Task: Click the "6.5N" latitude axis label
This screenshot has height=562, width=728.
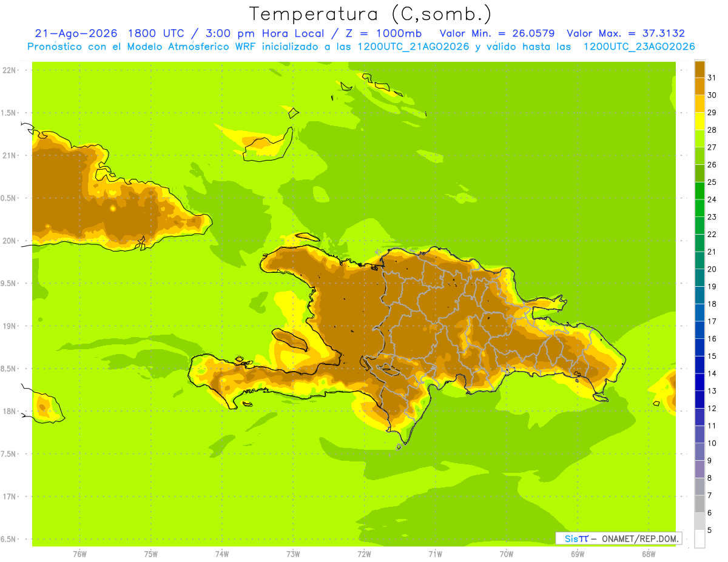Action: [9, 539]
